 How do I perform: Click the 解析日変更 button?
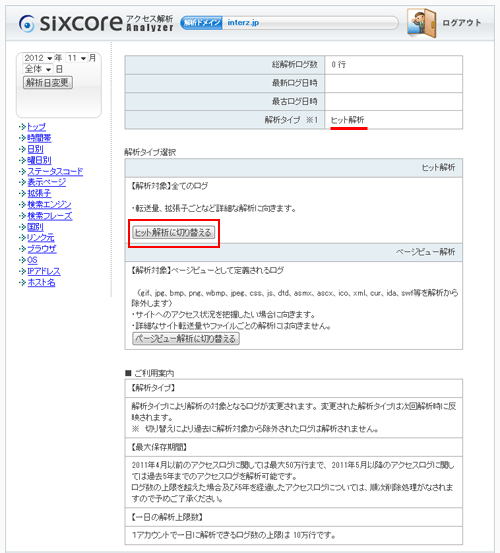48,83
